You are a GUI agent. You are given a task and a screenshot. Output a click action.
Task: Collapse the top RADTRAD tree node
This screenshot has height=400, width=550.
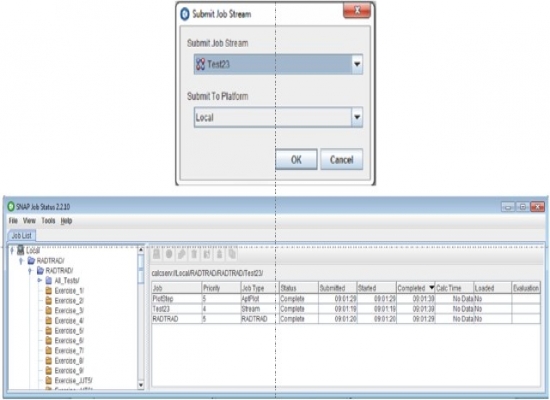click(21, 261)
